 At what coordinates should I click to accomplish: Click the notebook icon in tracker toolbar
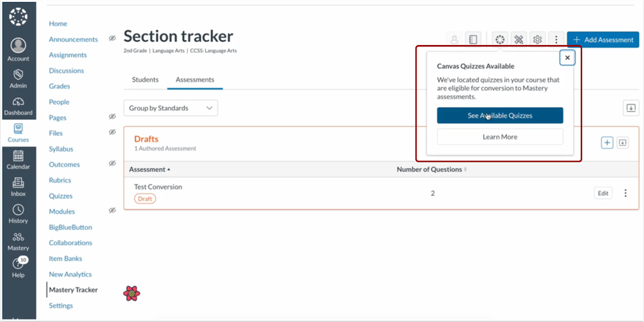[473, 40]
